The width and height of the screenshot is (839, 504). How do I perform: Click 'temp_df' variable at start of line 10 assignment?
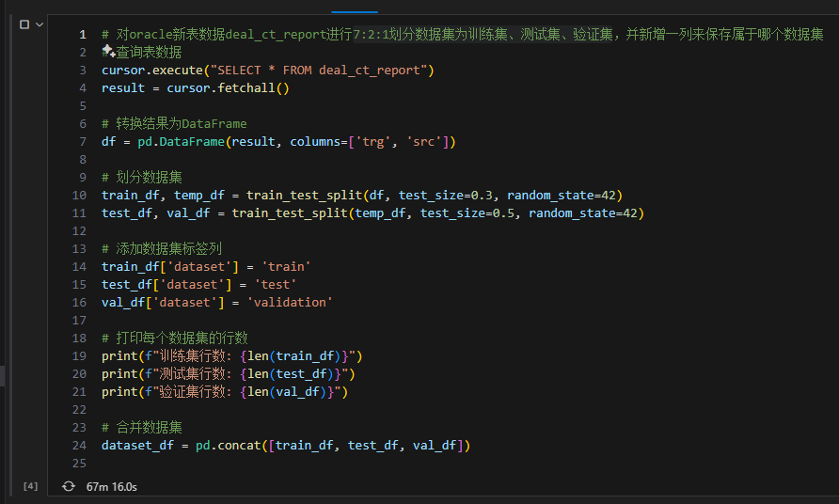tap(199, 196)
